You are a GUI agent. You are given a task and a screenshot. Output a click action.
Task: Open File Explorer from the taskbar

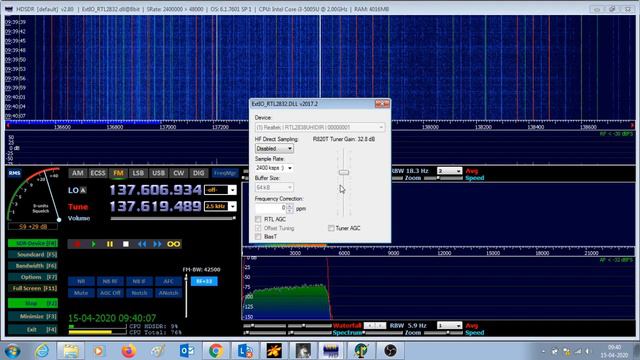(x=71, y=351)
